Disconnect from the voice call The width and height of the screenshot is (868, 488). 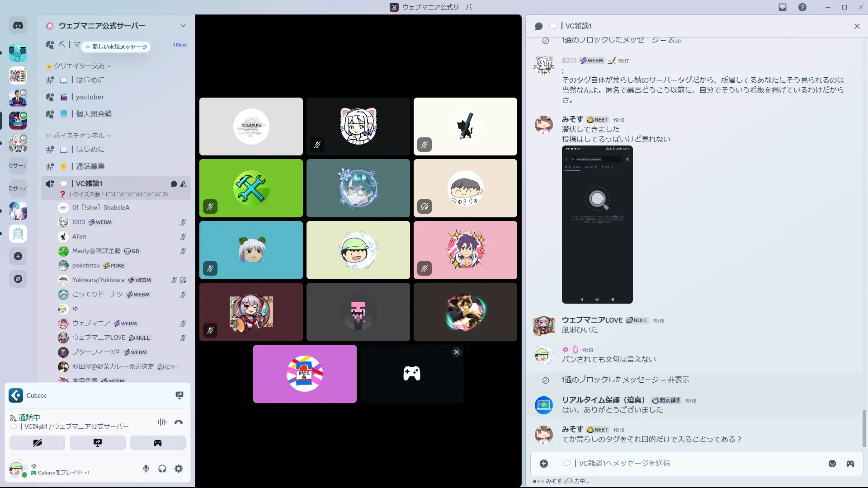pos(179,422)
